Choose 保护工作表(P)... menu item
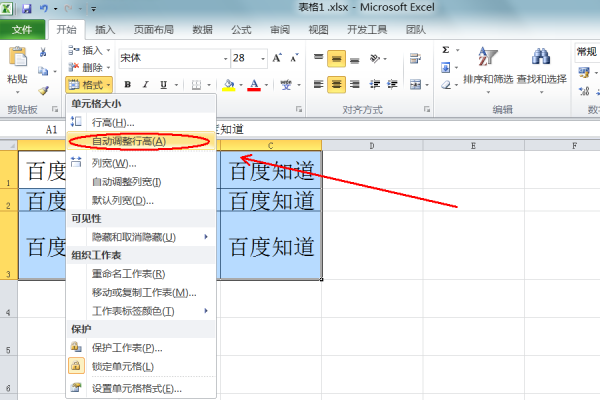 142,348
